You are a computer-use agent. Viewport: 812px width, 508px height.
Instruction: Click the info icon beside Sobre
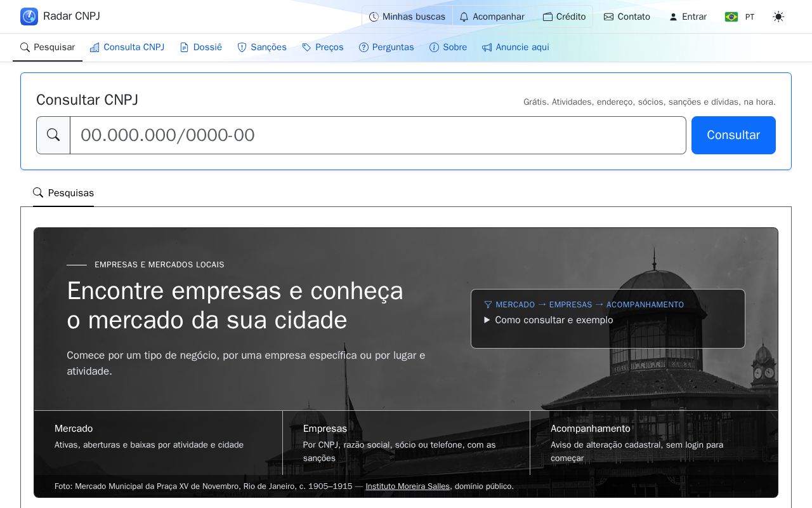434,48
